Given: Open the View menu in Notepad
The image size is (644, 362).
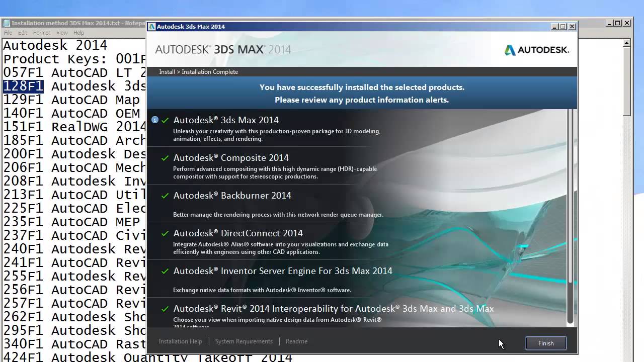Looking at the screenshot, I should coord(62,33).
